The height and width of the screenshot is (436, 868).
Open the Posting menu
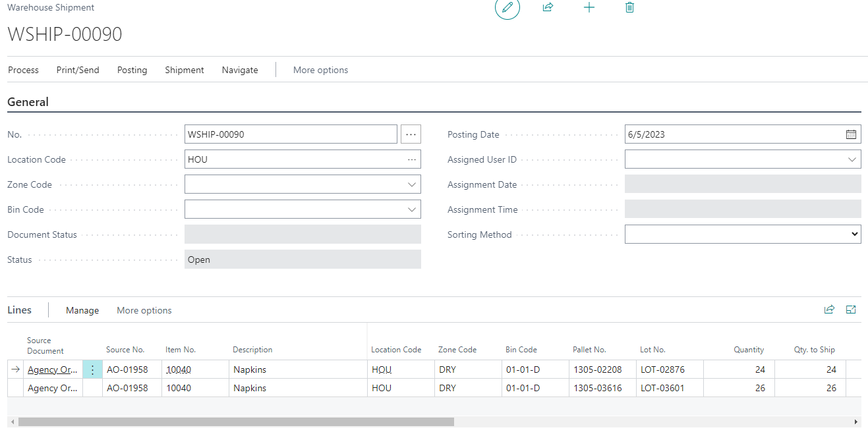(x=132, y=70)
